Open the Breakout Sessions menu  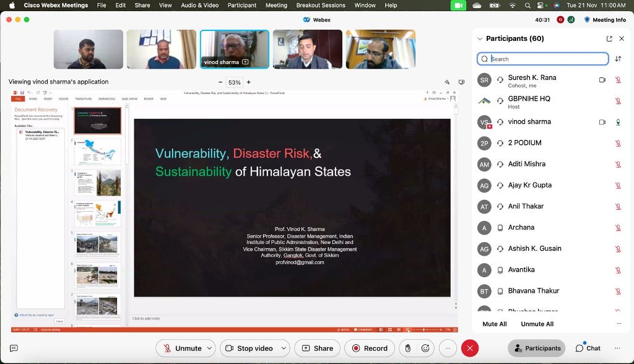coord(321,5)
